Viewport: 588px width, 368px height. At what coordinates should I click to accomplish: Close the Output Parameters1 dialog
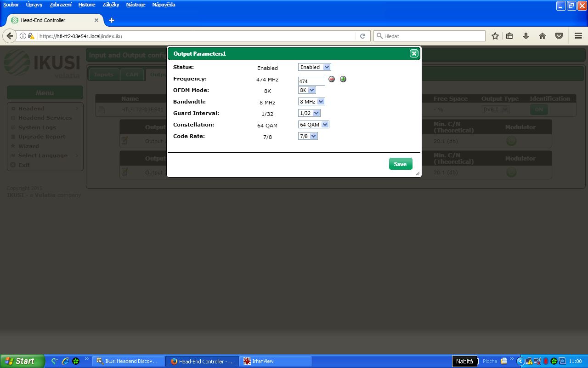(x=414, y=54)
